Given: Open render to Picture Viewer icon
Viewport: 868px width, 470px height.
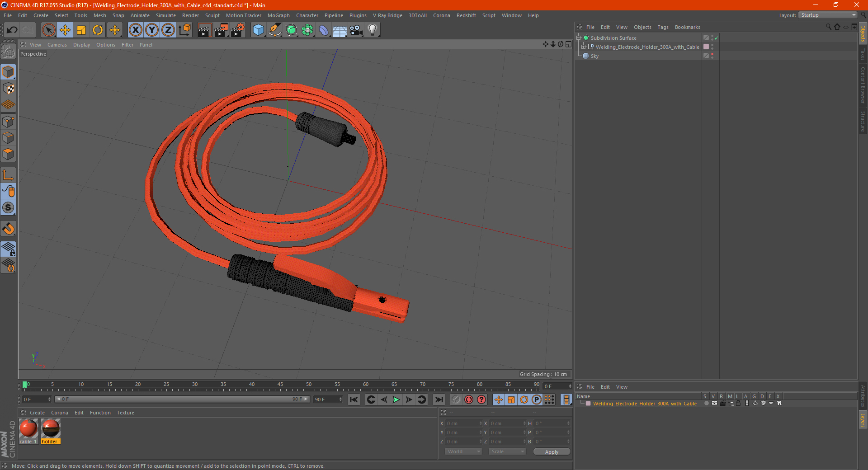Looking at the screenshot, I should click(221, 30).
